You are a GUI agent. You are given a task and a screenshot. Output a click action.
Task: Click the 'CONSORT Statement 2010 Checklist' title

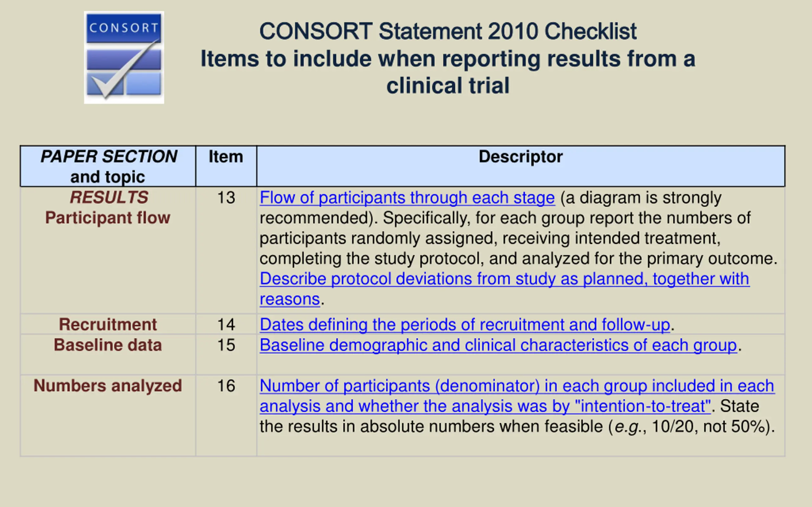point(448,31)
